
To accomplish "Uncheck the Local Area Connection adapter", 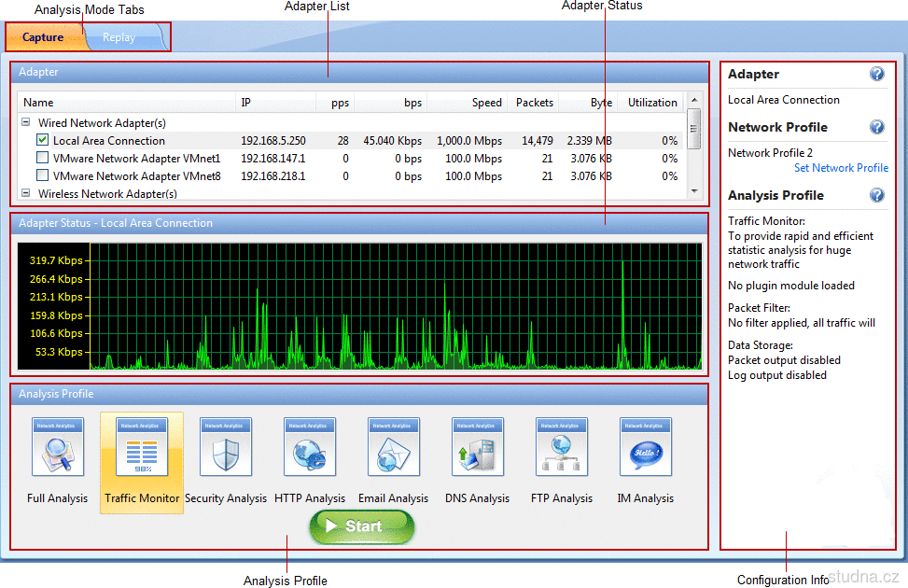I will tap(42, 140).
